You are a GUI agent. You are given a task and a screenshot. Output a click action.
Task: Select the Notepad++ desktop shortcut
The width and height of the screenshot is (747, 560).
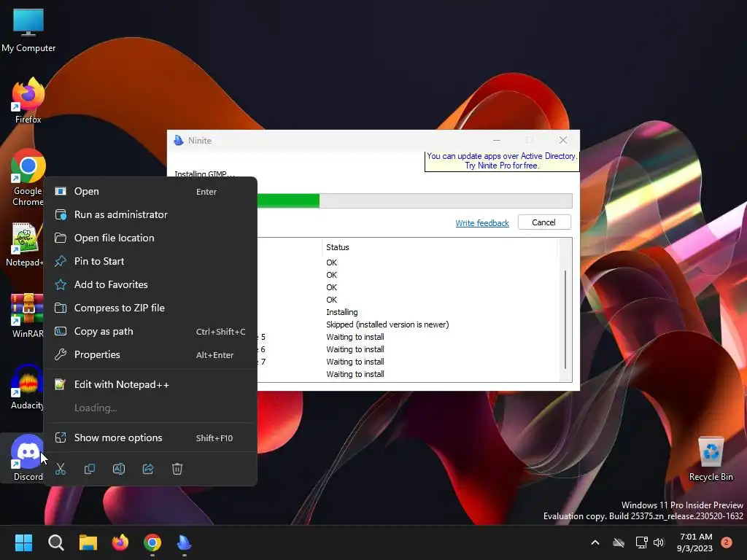pyautogui.click(x=24, y=244)
